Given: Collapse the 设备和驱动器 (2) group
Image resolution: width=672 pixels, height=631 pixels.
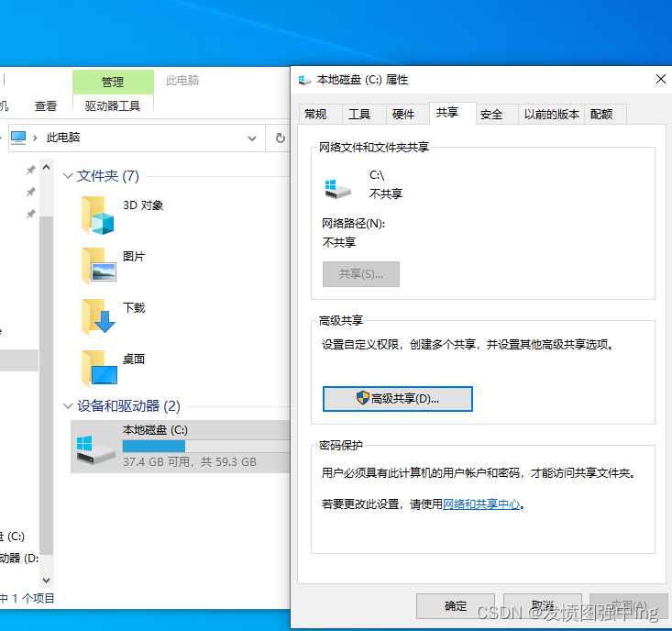Looking at the screenshot, I should click(x=67, y=405).
